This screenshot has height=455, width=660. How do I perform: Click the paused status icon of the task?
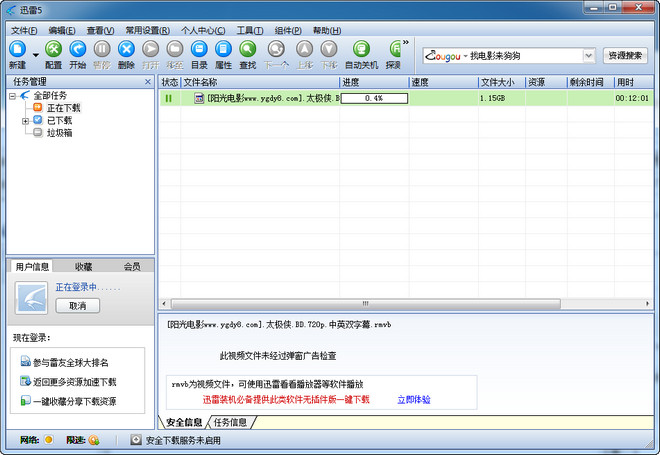pyautogui.click(x=169, y=98)
